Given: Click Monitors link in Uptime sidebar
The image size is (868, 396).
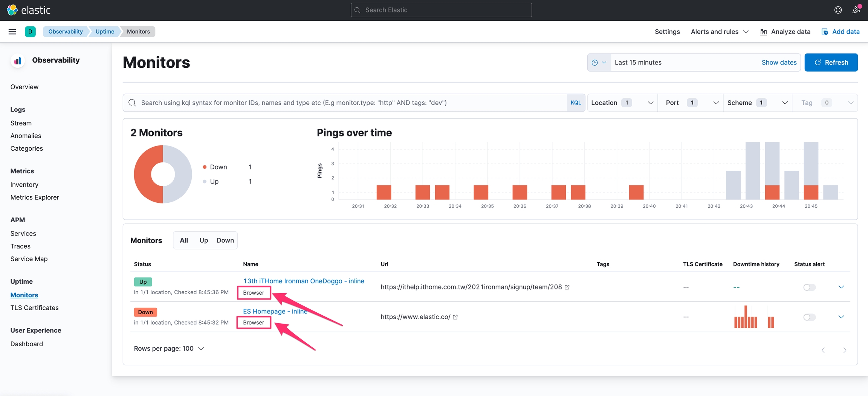Looking at the screenshot, I should pyautogui.click(x=24, y=295).
